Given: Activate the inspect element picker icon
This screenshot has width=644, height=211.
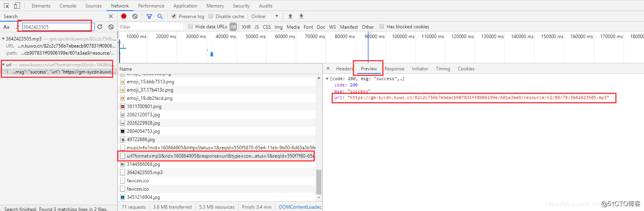Looking at the screenshot, I should coord(6,6).
